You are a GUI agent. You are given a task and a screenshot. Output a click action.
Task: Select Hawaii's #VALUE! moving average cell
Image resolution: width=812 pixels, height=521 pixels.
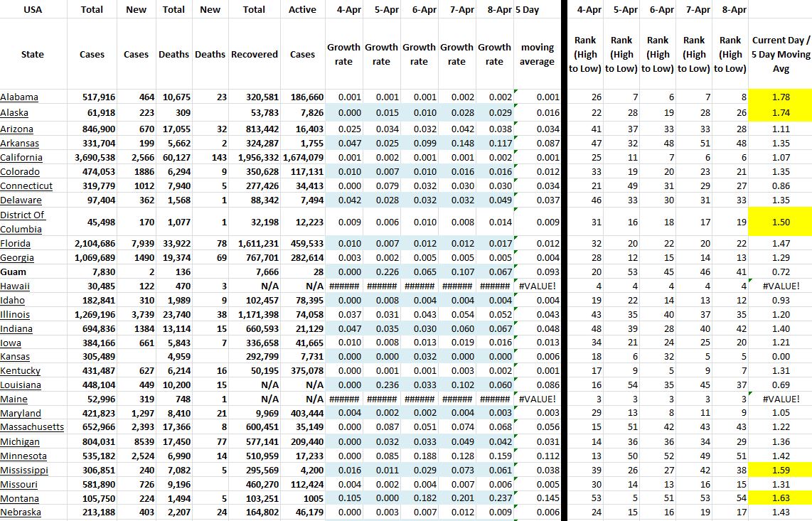click(x=537, y=286)
